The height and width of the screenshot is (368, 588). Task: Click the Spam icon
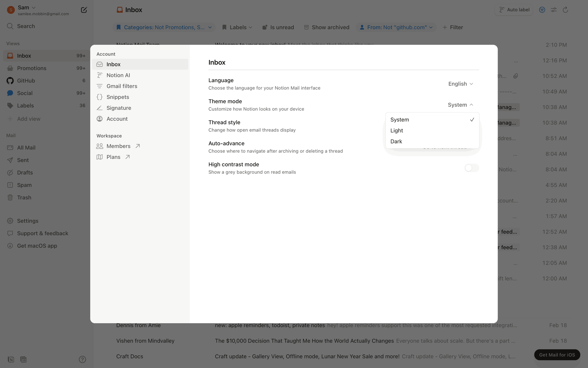[10, 185]
